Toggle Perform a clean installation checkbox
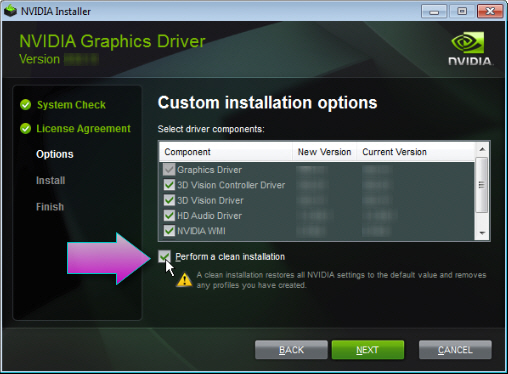 pos(165,257)
